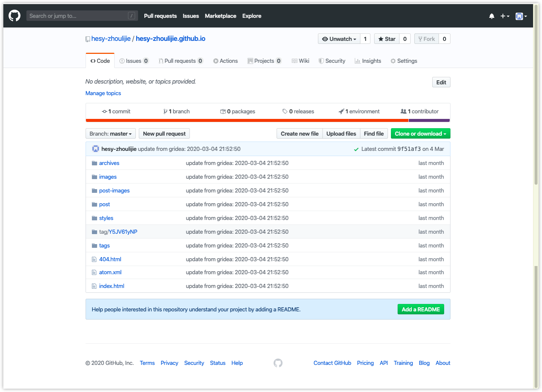View the 1 branch list
The height and width of the screenshot is (392, 542).
point(176,111)
